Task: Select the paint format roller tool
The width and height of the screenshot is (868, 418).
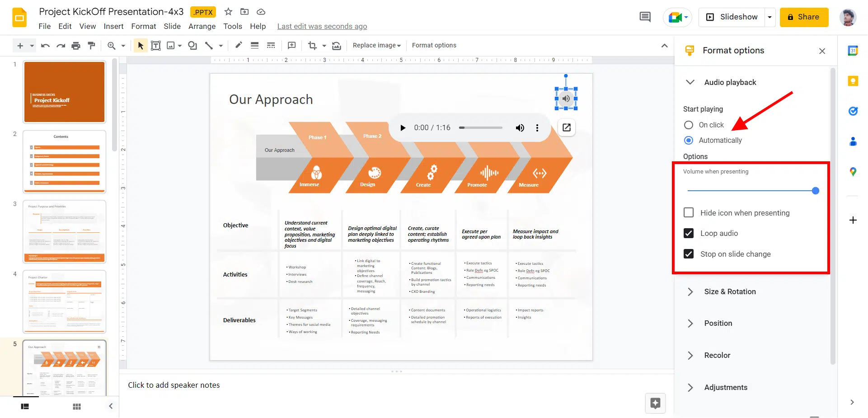Action: click(x=91, y=45)
